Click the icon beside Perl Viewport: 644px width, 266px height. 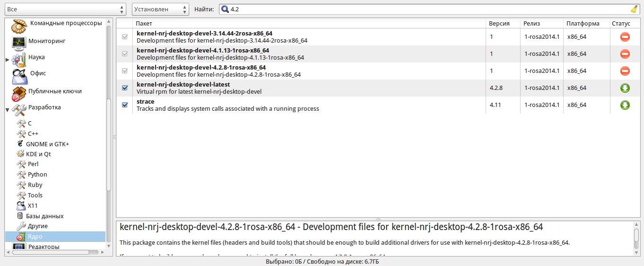[21, 164]
